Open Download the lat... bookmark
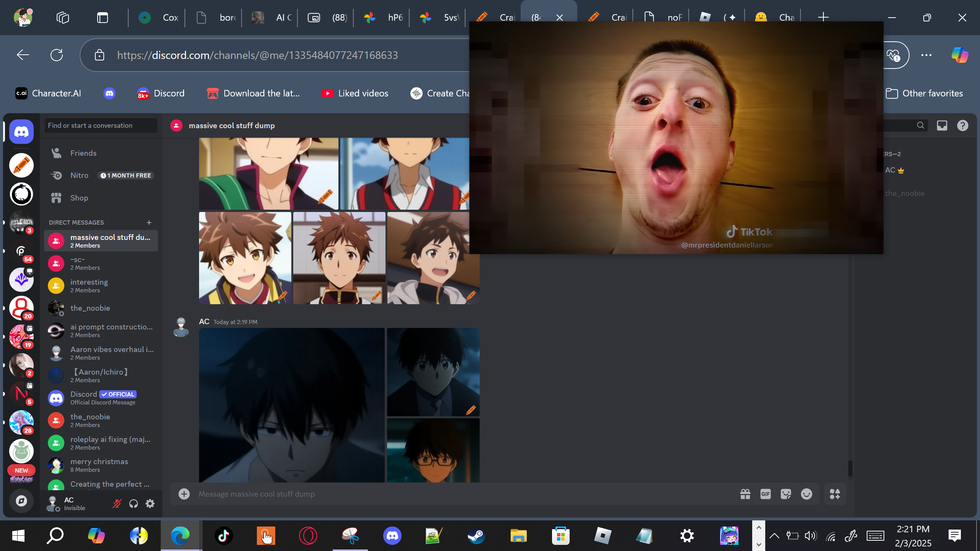980x551 pixels. click(253, 93)
